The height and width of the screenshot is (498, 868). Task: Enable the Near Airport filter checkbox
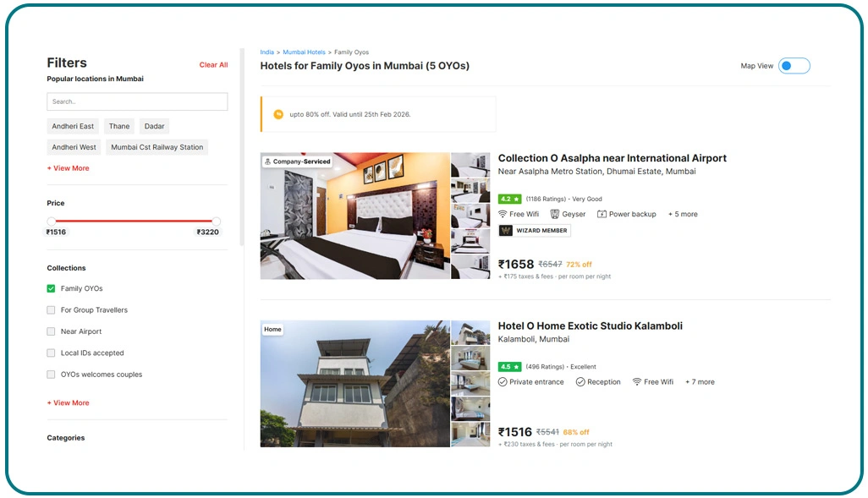pos(50,331)
